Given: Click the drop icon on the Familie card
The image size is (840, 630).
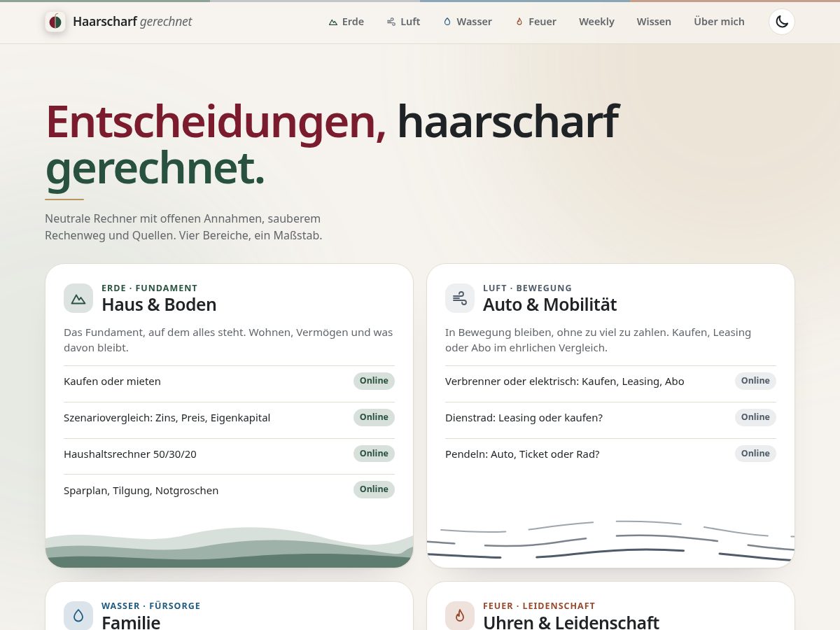Looking at the screenshot, I should 78,616.
